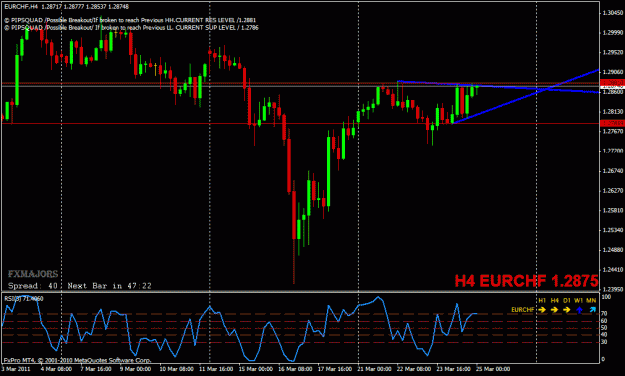Click the 1.29990 price axis label
The image size is (625, 376).
[x=613, y=32]
